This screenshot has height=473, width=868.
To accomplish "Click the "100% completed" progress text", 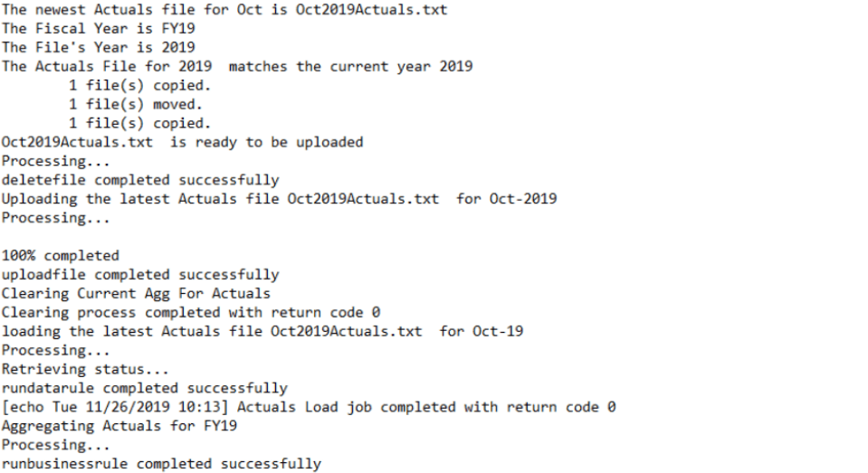I will point(60,256).
